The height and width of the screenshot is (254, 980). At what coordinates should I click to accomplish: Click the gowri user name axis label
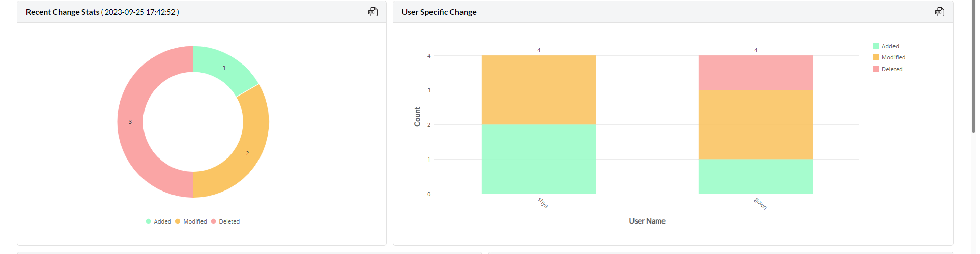(x=760, y=204)
